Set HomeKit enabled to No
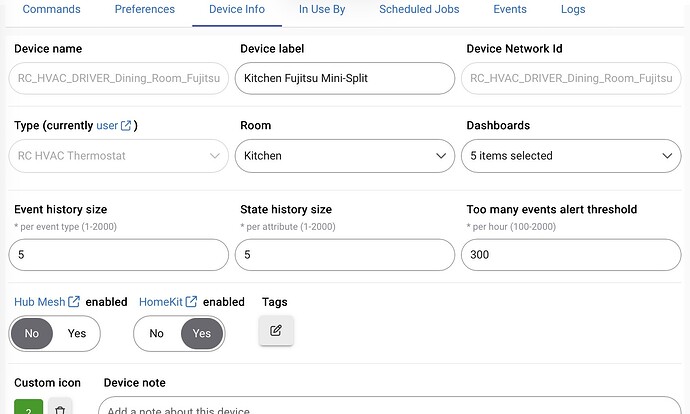The height and width of the screenshot is (414, 690). [156, 333]
